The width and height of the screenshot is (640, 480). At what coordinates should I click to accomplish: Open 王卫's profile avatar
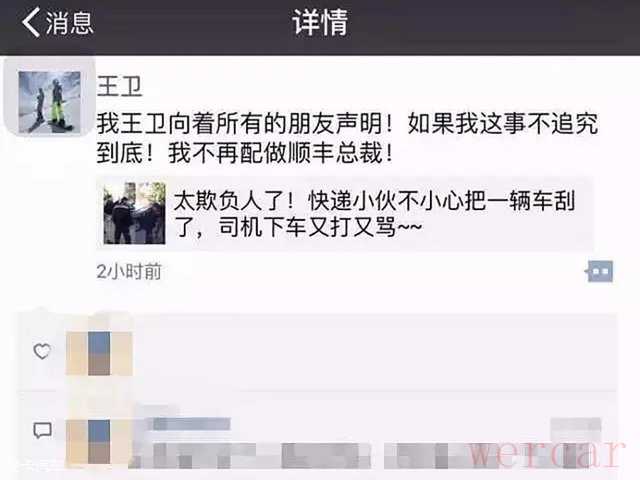[x=49, y=102]
